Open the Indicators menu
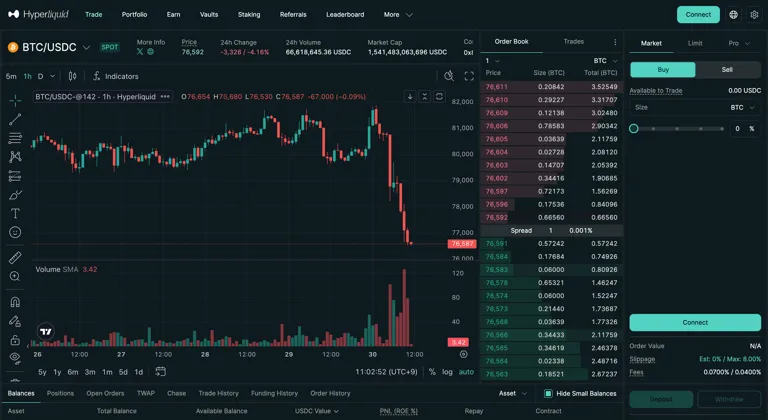768x420 pixels. point(116,76)
